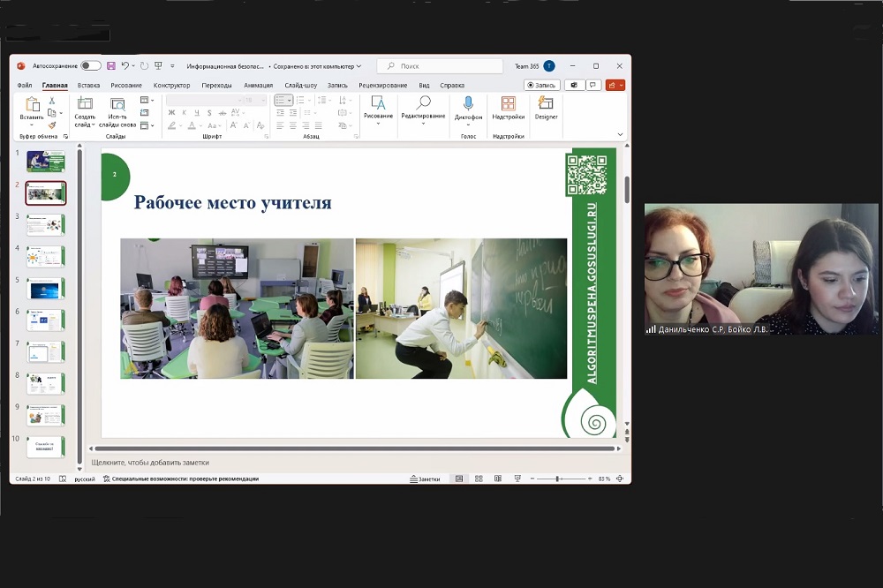Image resolution: width=883 pixels, height=588 pixels.
Task: Click the Save icon in quick access toolbar
Action: click(x=111, y=66)
